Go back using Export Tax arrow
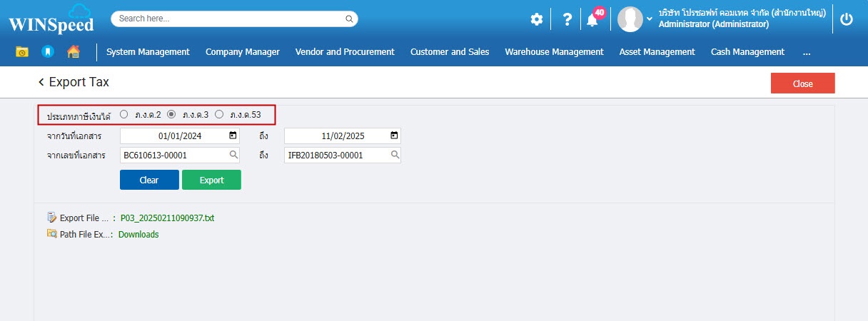This screenshot has height=321, width=868. [x=41, y=83]
